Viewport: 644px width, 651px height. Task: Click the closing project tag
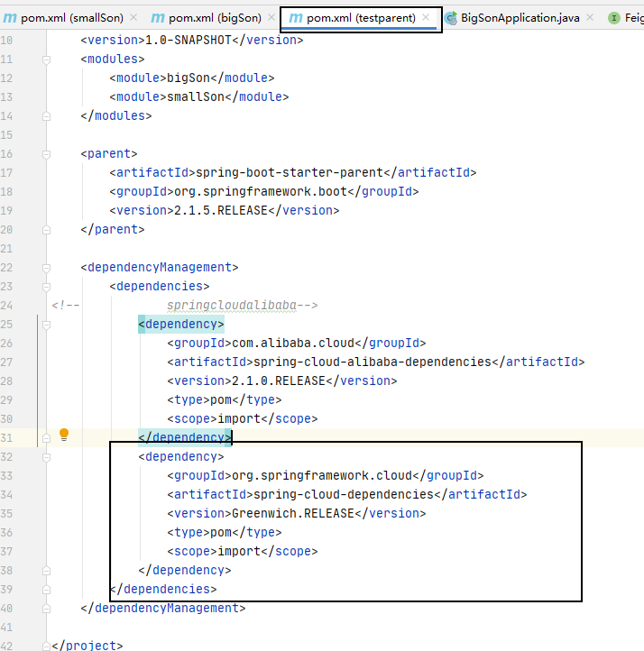(x=87, y=646)
